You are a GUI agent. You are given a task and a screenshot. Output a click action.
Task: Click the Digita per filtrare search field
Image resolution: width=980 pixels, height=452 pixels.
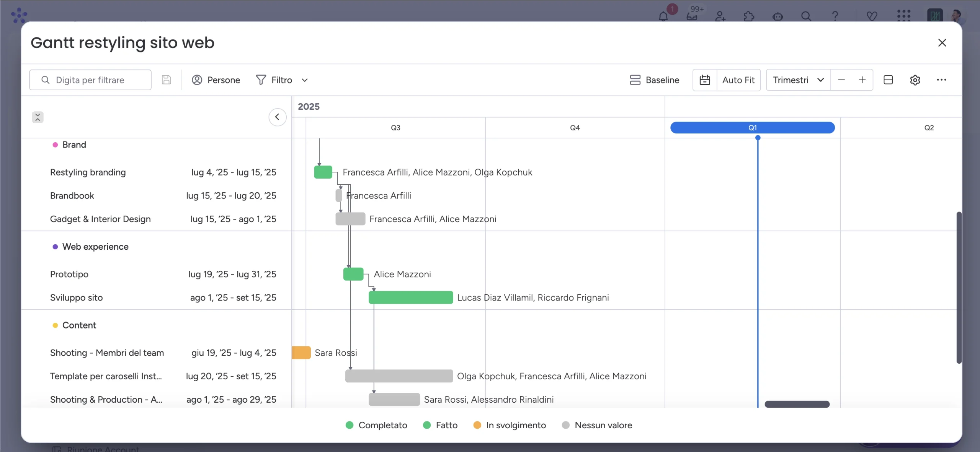click(90, 80)
